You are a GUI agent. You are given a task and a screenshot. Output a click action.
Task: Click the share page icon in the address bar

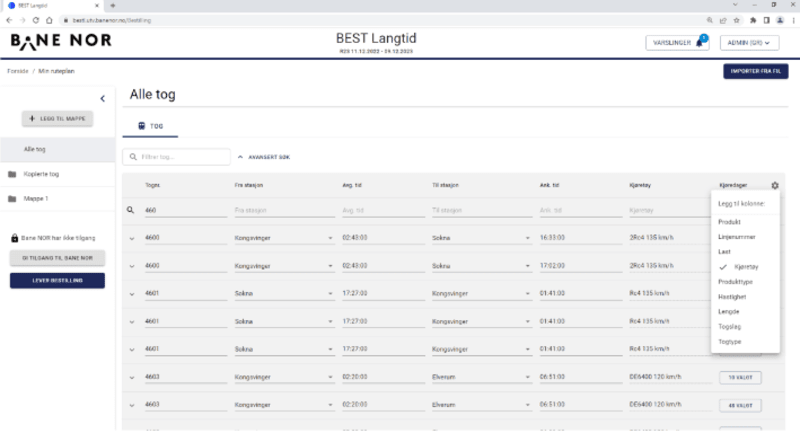click(723, 20)
